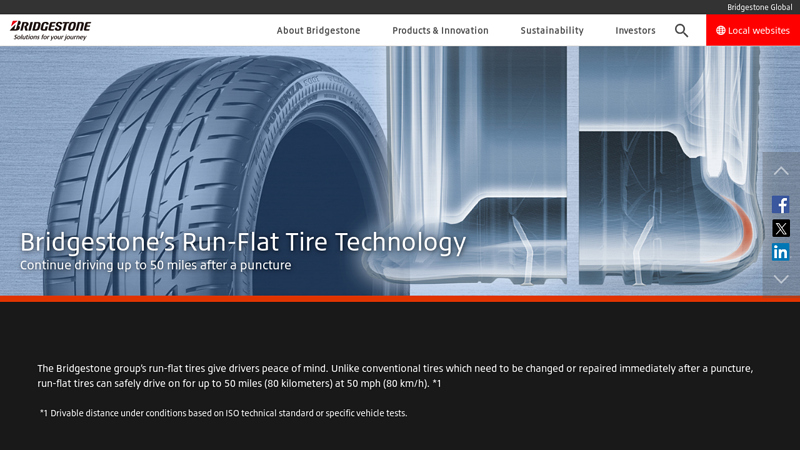Click the Run-Flat Tire Technology heading
The image size is (800, 450).
coord(243,242)
